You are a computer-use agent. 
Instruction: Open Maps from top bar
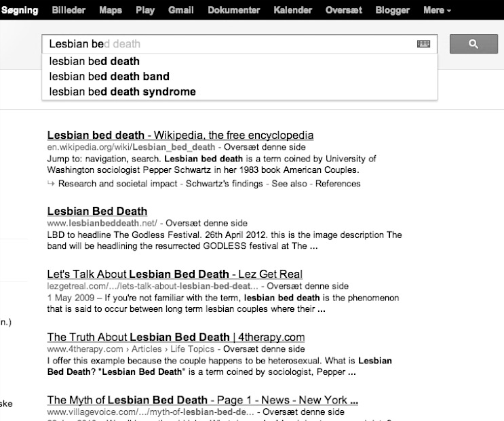111,10
